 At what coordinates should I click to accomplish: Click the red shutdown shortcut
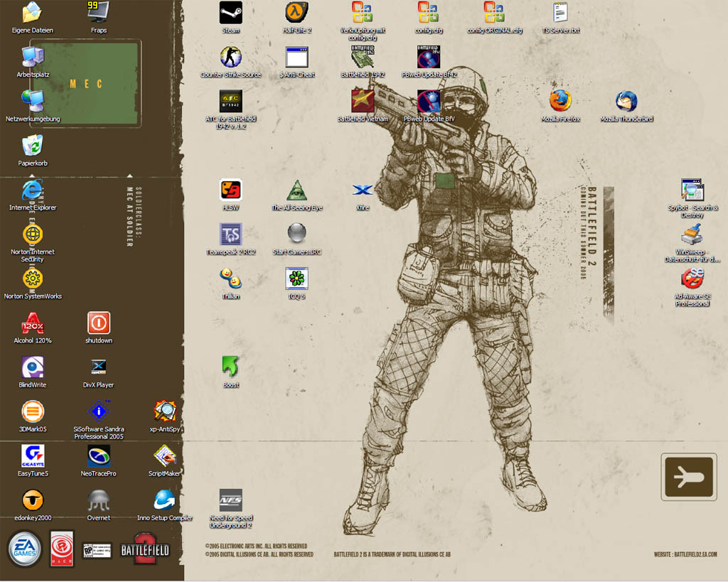coord(98,323)
